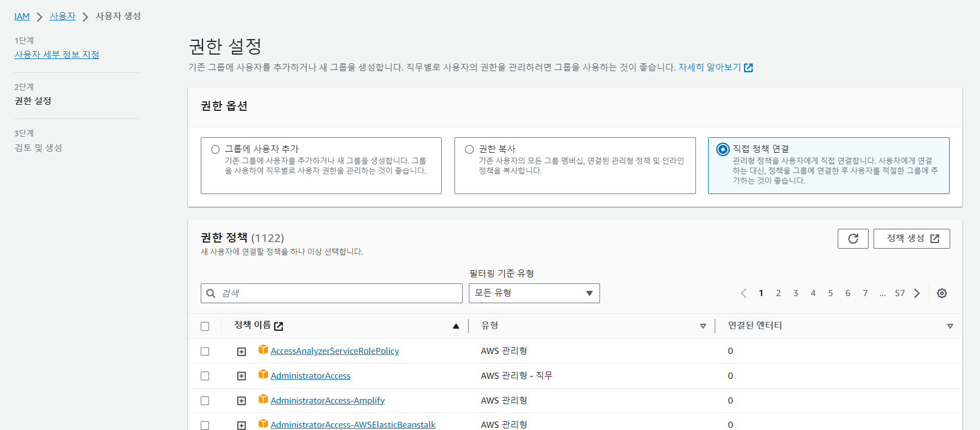Click AccessAnalyzerServiceRolePolicy orange policy cube icon
Viewport: 980px width, 430px height.
tap(263, 350)
